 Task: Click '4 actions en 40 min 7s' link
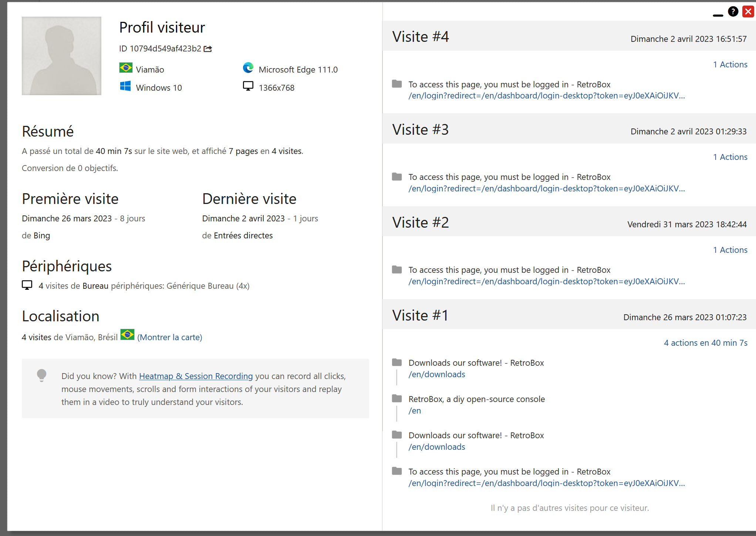705,343
